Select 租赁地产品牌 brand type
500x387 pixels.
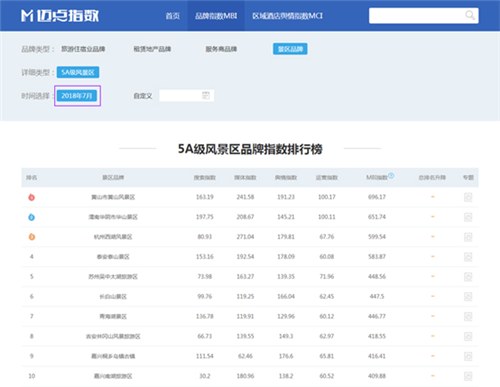tap(152, 49)
